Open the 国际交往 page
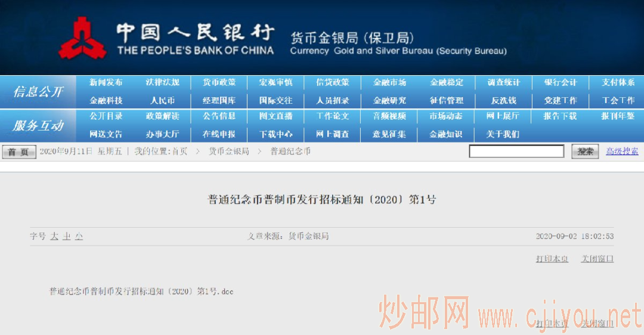 (x=275, y=101)
